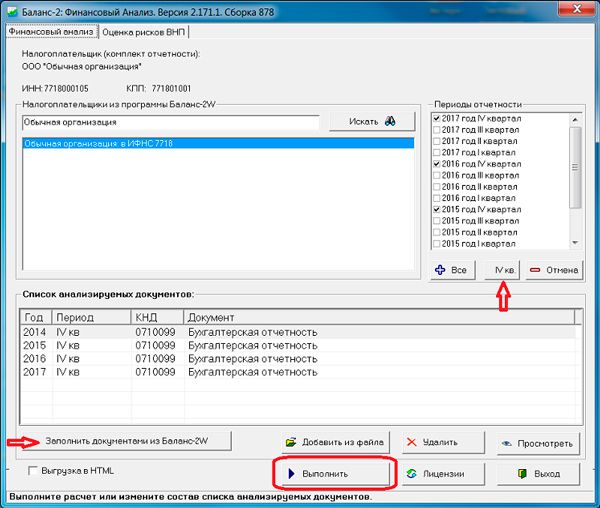Click the red X icon for Удалить
This screenshot has width=600, height=508.
coord(412,442)
